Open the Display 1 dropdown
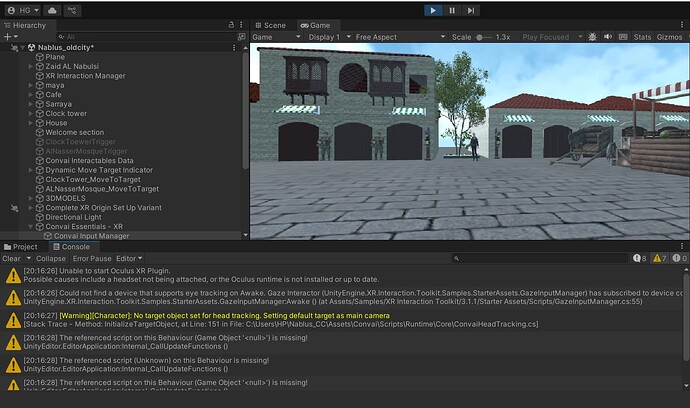Viewport: 690px width, 408px height. pos(327,37)
